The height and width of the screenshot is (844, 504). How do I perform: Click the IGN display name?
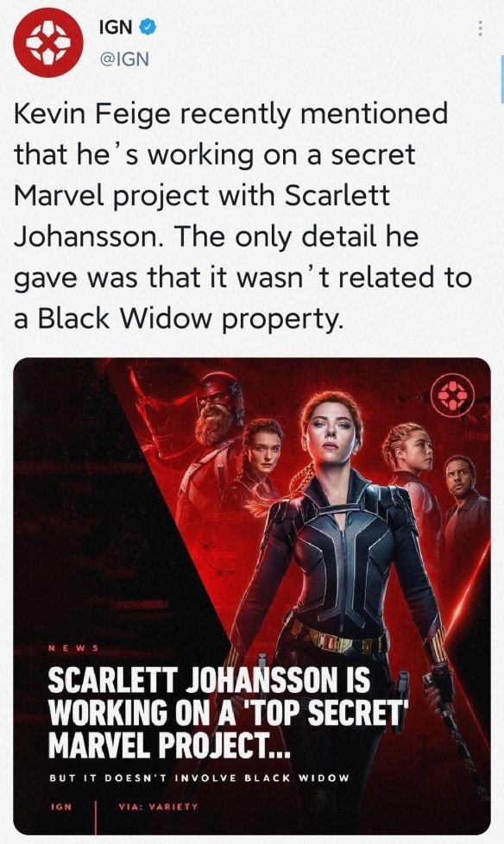116,27
